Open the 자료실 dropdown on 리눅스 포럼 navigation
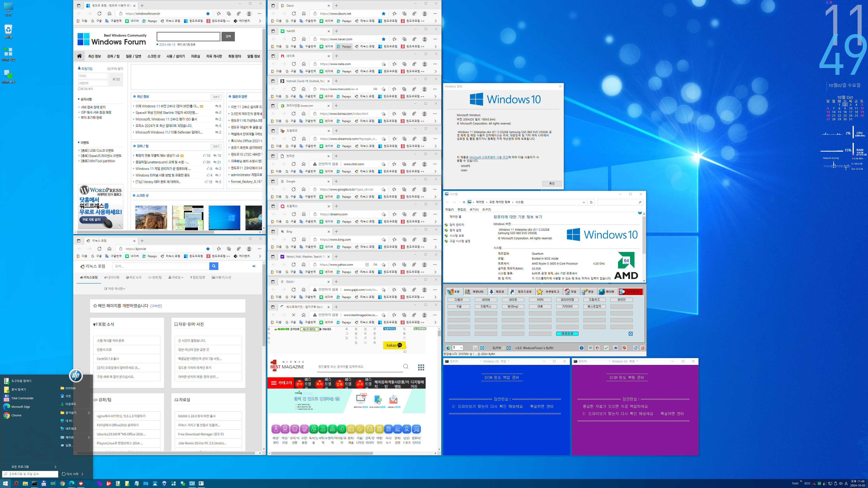The image size is (868, 488). pyautogui.click(x=176, y=277)
